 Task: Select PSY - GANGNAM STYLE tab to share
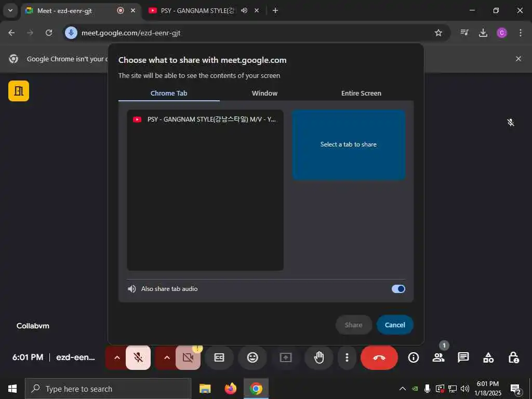pos(205,119)
